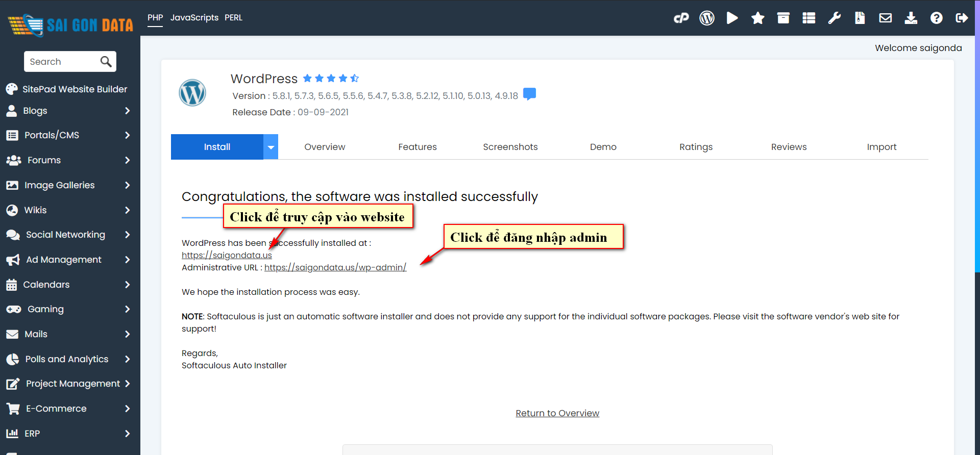Open the task list icon in top bar

[x=809, y=18]
